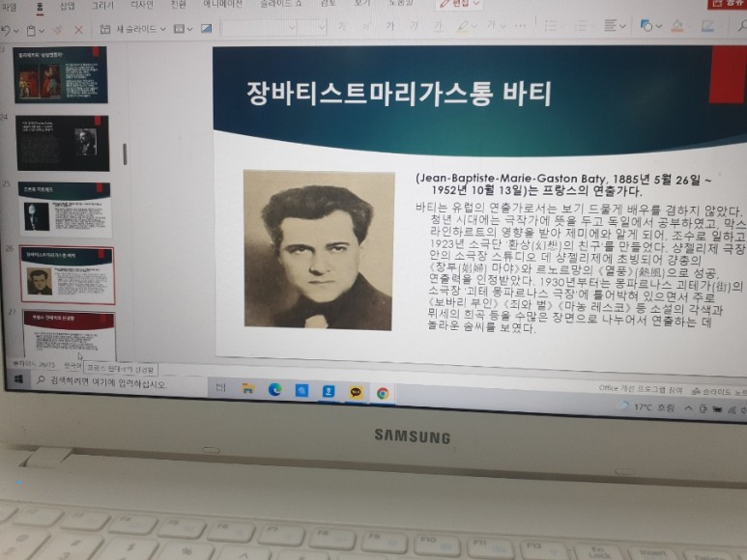Open the 편집 editing mode dropdown
The width and height of the screenshot is (747, 560).
click(x=459, y=4)
